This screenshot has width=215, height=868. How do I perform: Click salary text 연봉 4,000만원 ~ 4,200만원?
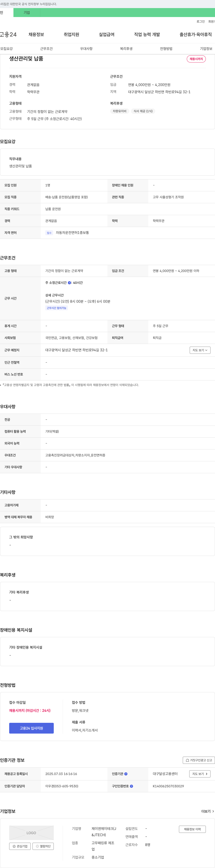(x=149, y=85)
